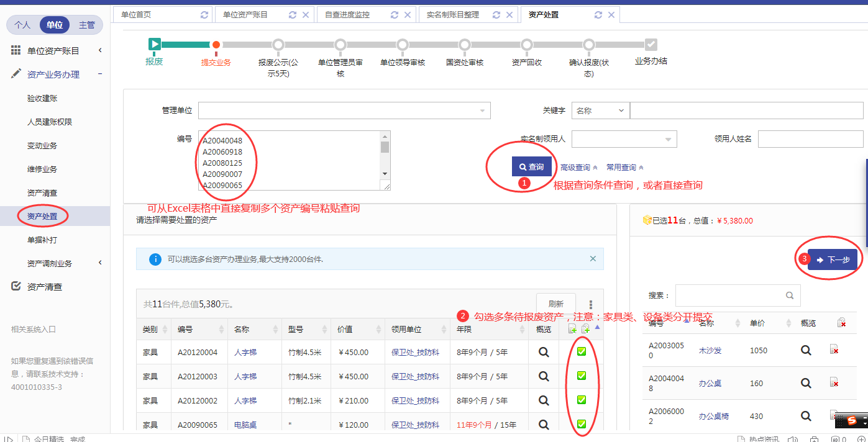Open the 关键字 名称 dropdown selector
This screenshot has height=442, width=868.
[x=600, y=110]
